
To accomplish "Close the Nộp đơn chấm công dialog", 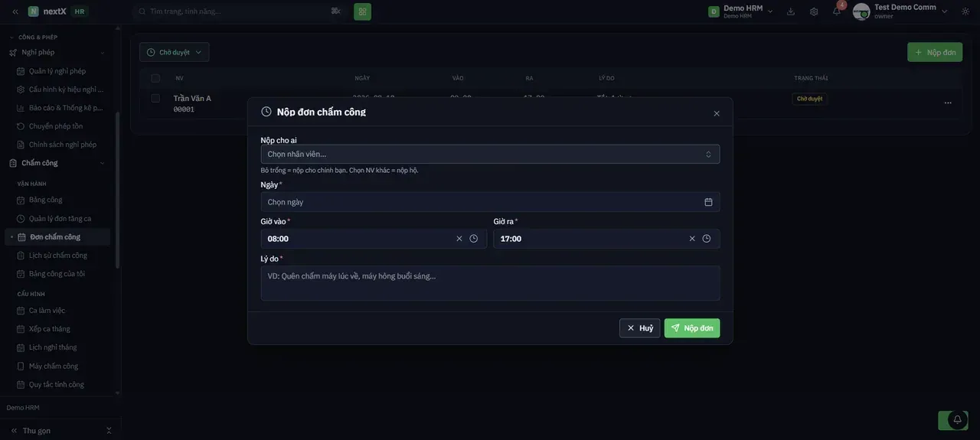I will tap(717, 113).
